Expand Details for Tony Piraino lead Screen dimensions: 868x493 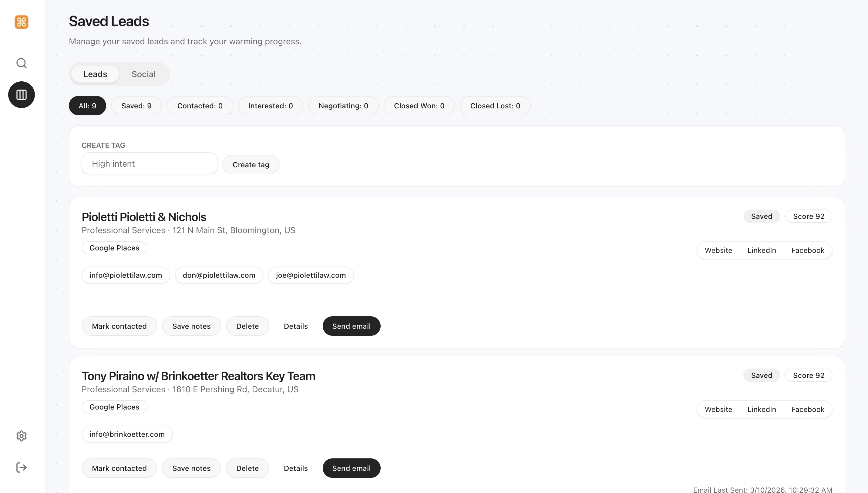pos(295,468)
